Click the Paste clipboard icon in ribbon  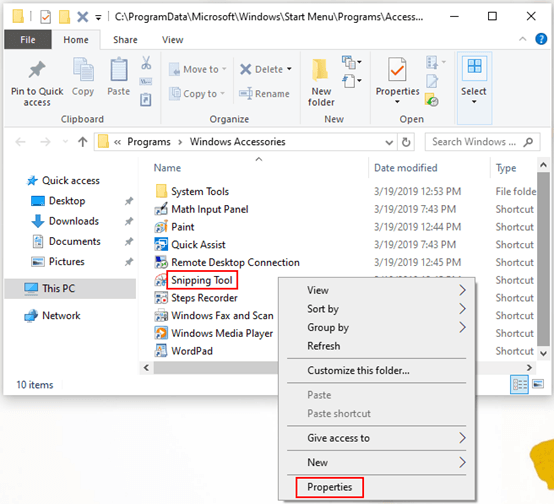tap(119, 69)
